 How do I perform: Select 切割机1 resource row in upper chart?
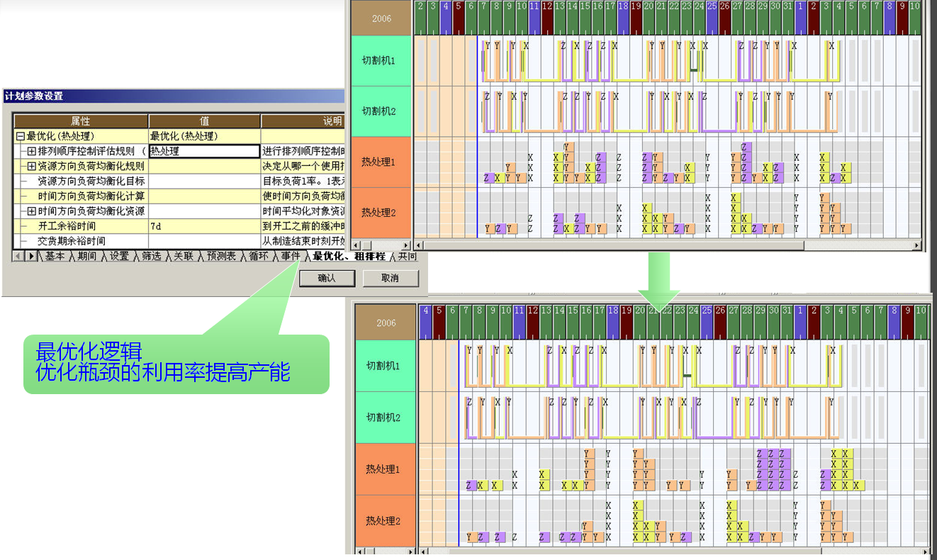click(x=378, y=61)
